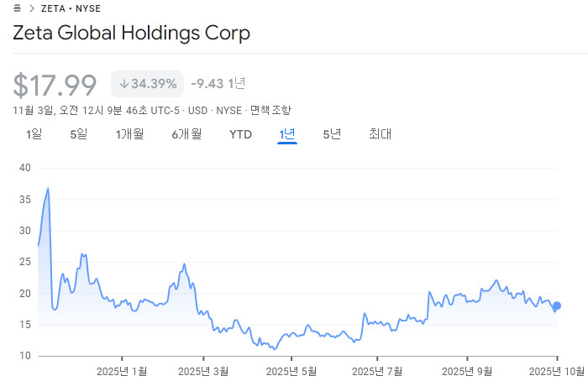Click the 34.39% change badge
This screenshot has height=381, width=588.
(147, 84)
